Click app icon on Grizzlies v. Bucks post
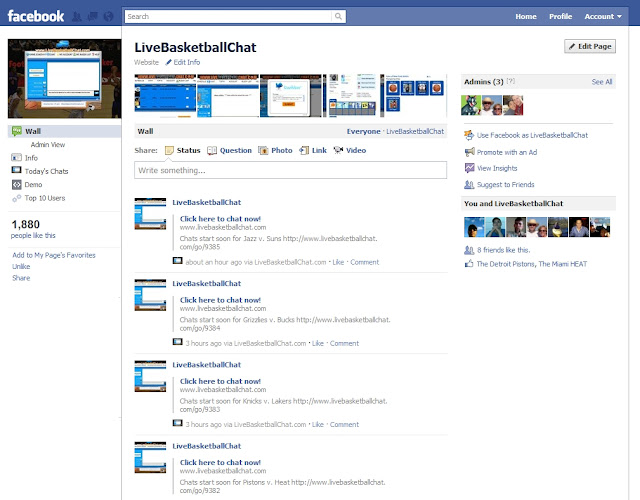 click(x=177, y=342)
